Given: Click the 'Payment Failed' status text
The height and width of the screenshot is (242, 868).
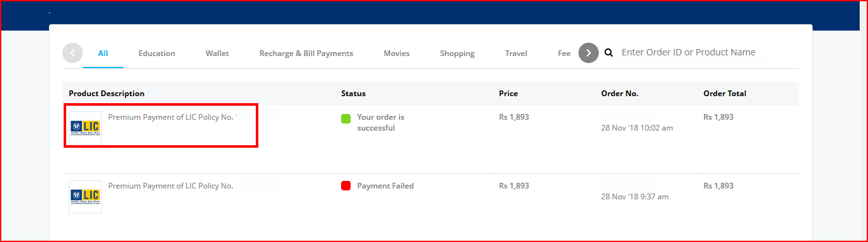Looking at the screenshot, I should click(x=385, y=186).
